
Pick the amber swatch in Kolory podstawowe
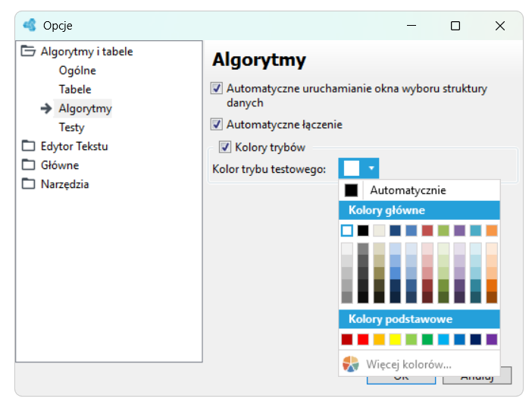[379, 339]
